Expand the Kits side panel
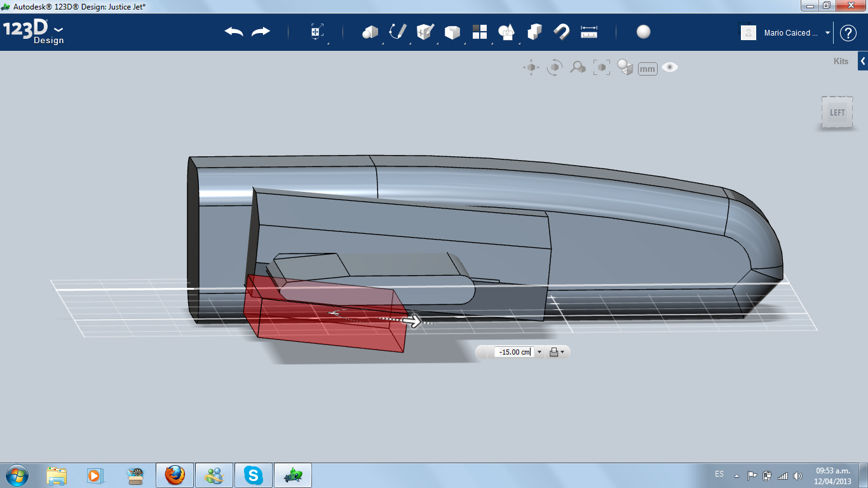The width and height of the screenshot is (868, 488). click(863, 61)
